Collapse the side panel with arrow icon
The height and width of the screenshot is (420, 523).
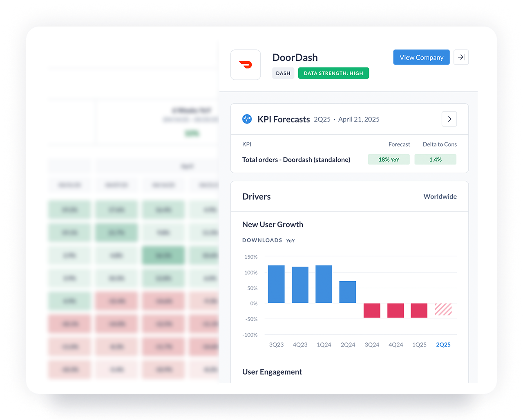point(461,58)
